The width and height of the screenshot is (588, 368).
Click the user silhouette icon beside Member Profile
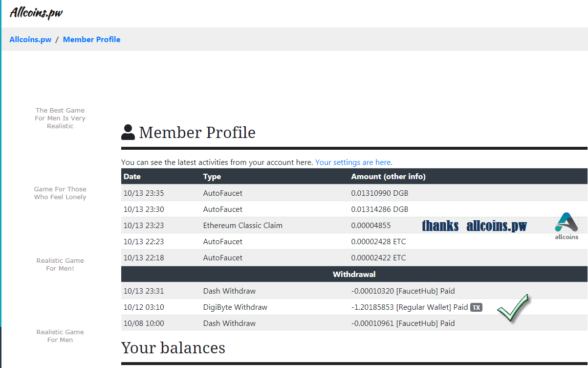coord(128,132)
